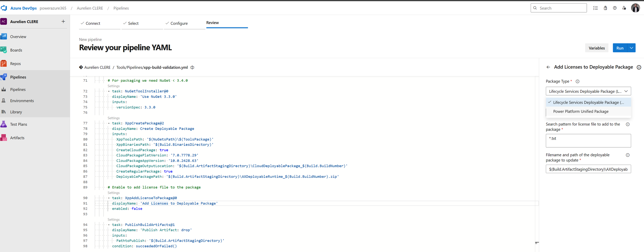Click info icon for license search pattern

tap(628, 124)
